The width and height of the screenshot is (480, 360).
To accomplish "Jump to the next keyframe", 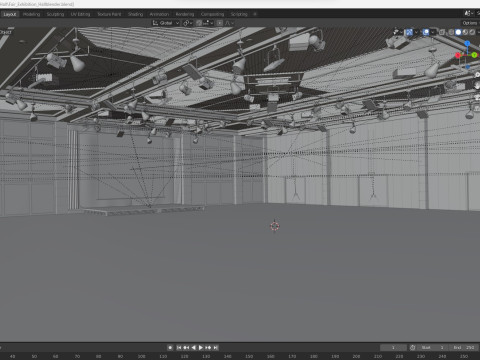I will click(208, 347).
